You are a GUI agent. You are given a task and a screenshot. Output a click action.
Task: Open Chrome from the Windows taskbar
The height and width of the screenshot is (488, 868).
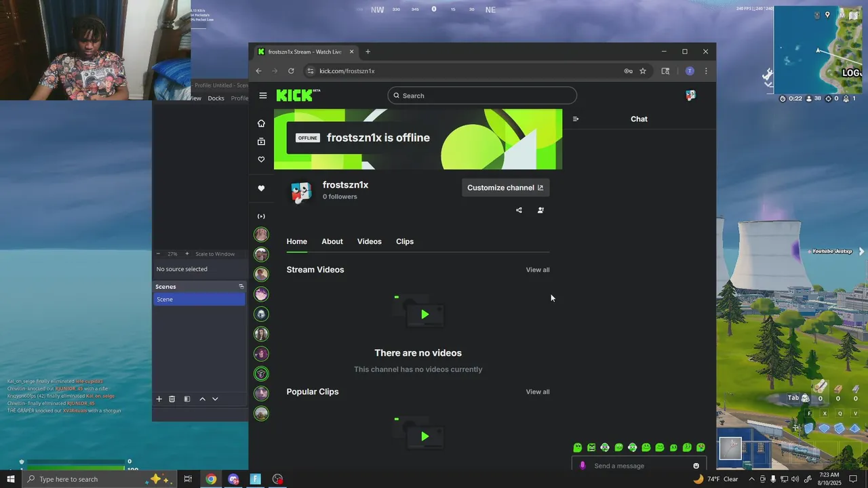pos(211,479)
